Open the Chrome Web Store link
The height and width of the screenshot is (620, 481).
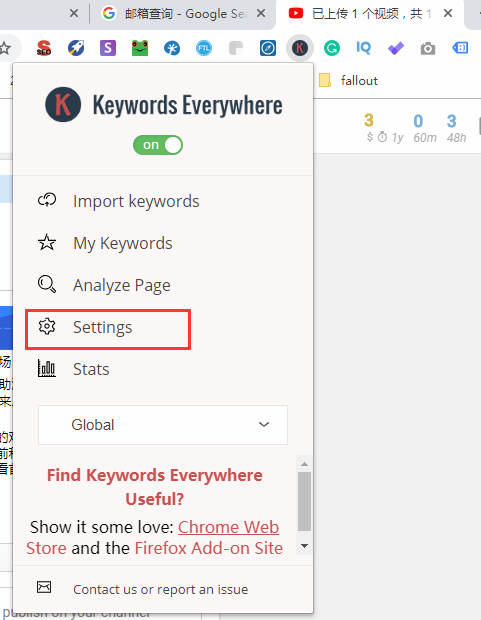point(153,537)
